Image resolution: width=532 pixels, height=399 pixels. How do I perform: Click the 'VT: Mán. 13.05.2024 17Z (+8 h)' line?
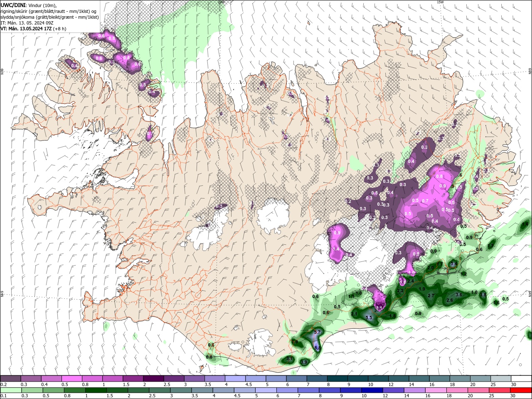(x=33, y=29)
